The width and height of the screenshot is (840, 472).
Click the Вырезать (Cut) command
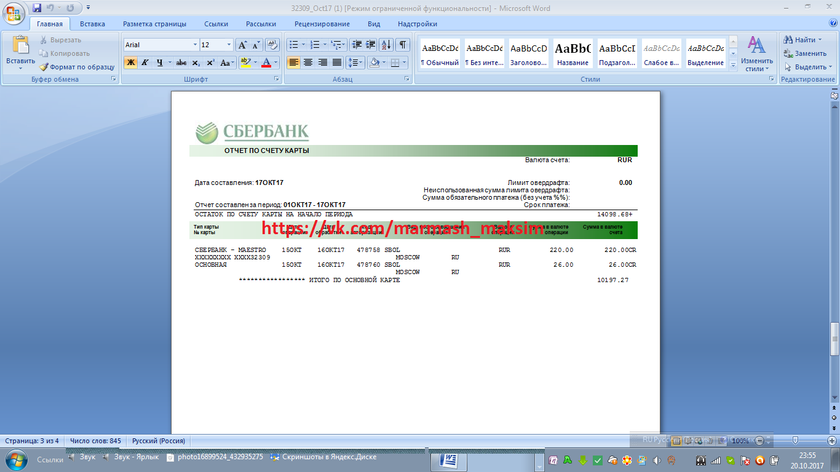point(60,40)
